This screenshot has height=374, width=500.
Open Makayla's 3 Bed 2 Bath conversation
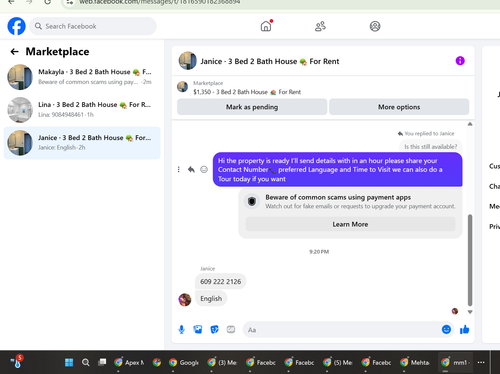point(82,77)
